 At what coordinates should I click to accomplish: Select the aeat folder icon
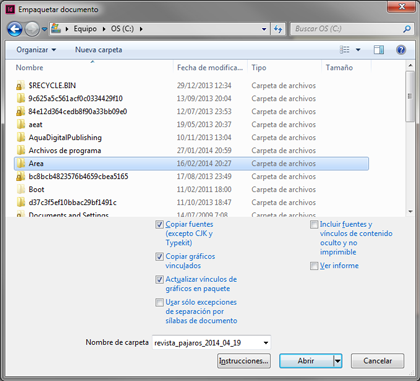[x=21, y=125]
